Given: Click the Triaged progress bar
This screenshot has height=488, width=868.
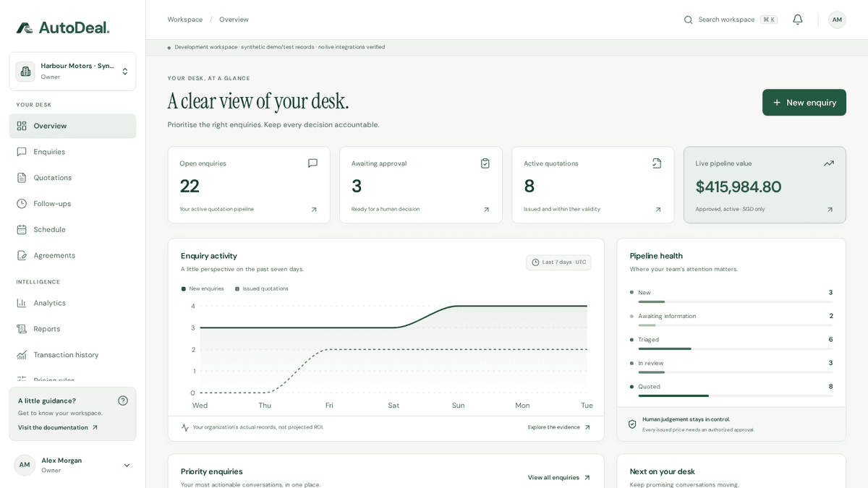Looking at the screenshot, I should pos(736,349).
